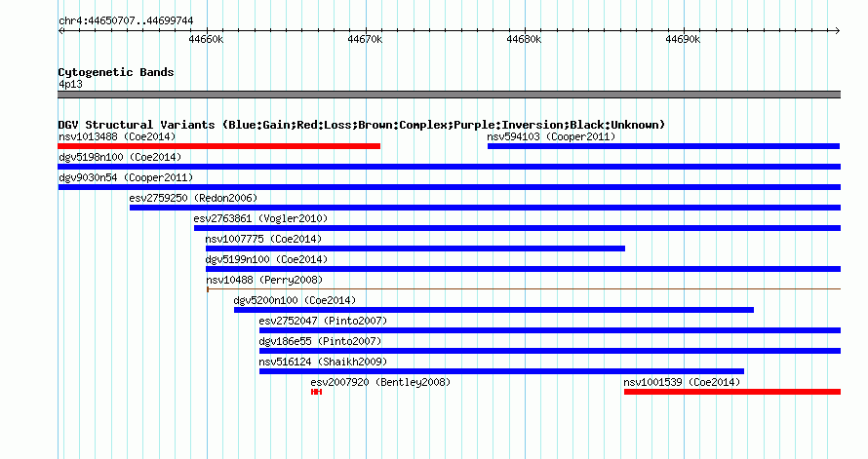
Task: Click the dgv5200n100 (Coe2014) variant label
Action: tap(295, 300)
